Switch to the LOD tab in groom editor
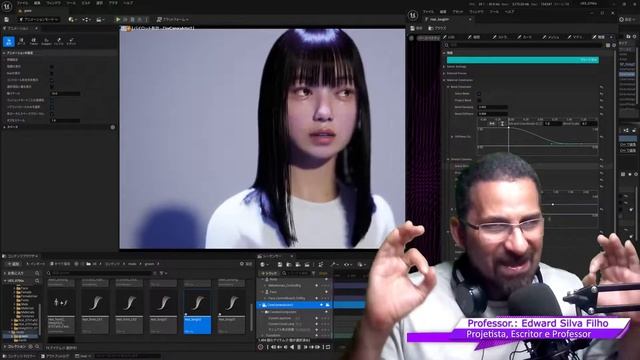640x360 pixels. pyautogui.click(x=450, y=37)
